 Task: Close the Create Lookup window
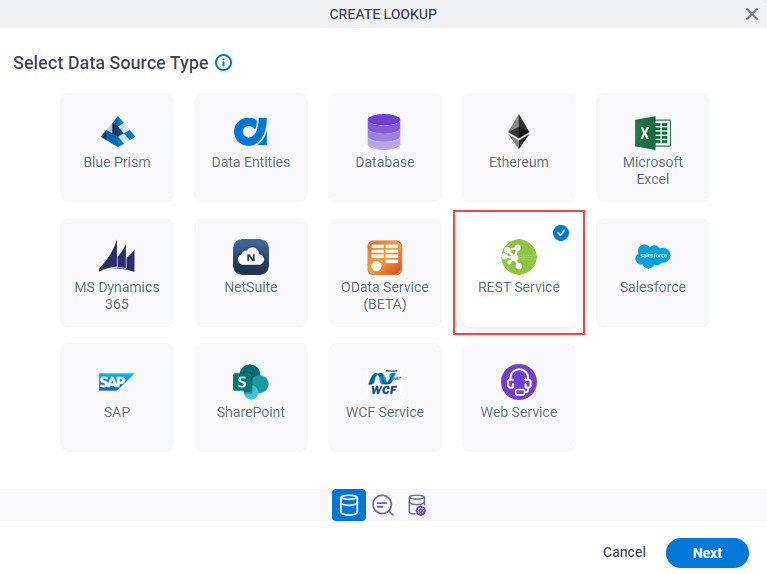tap(752, 14)
